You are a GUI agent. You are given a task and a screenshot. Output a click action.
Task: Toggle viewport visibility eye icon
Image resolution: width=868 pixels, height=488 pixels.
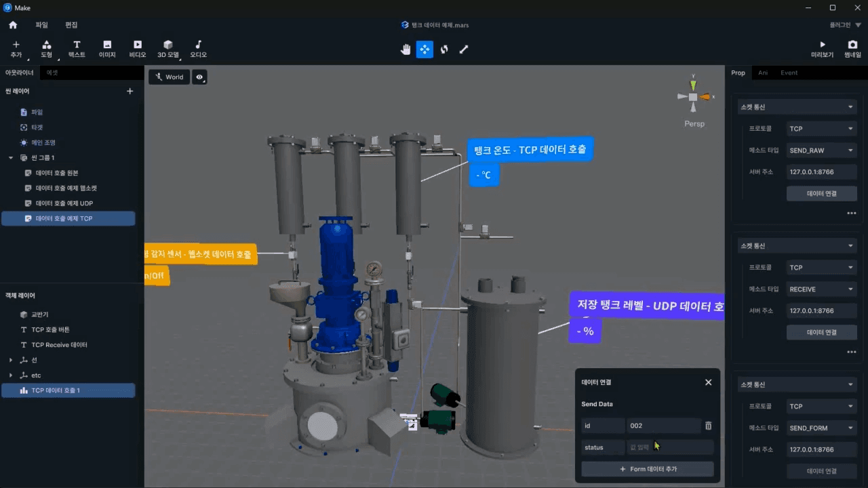[x=199, y=77]
